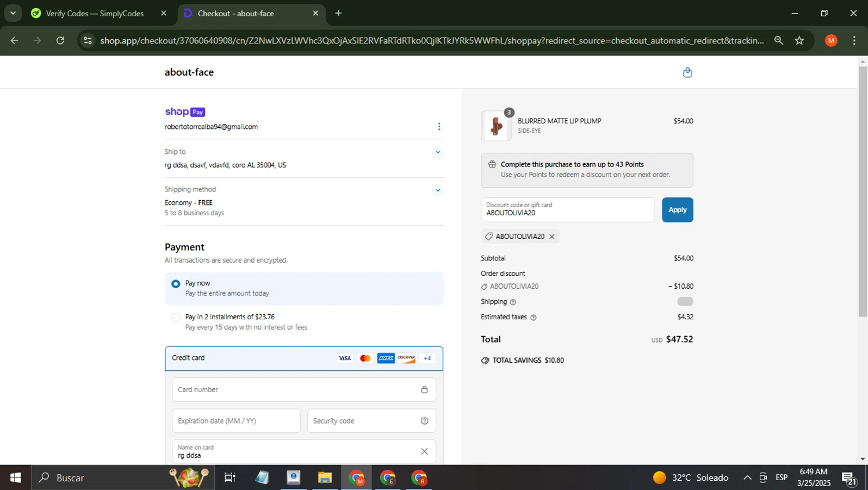Open the shopping bag cart icon

(x=687, y=72)
